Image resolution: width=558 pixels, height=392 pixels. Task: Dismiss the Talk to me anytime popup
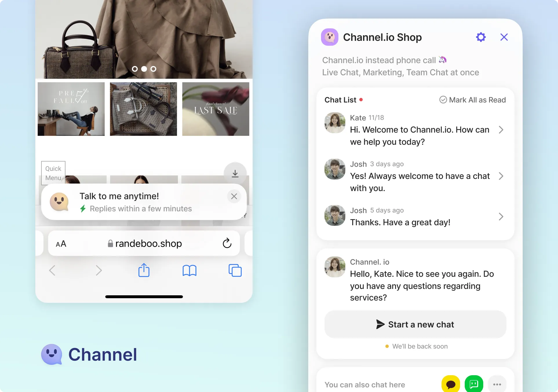pyautogui.click(x=234, y=196)
